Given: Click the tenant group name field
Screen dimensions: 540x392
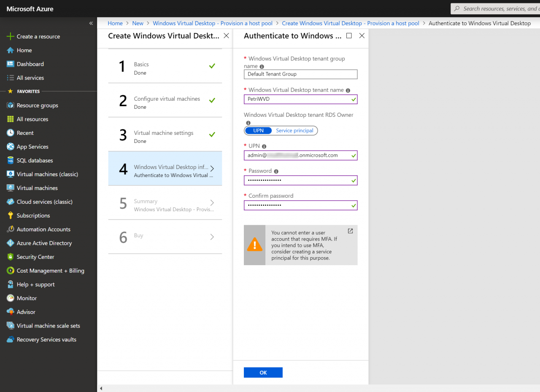Looking at the screenshot, I should coord(300,74).
